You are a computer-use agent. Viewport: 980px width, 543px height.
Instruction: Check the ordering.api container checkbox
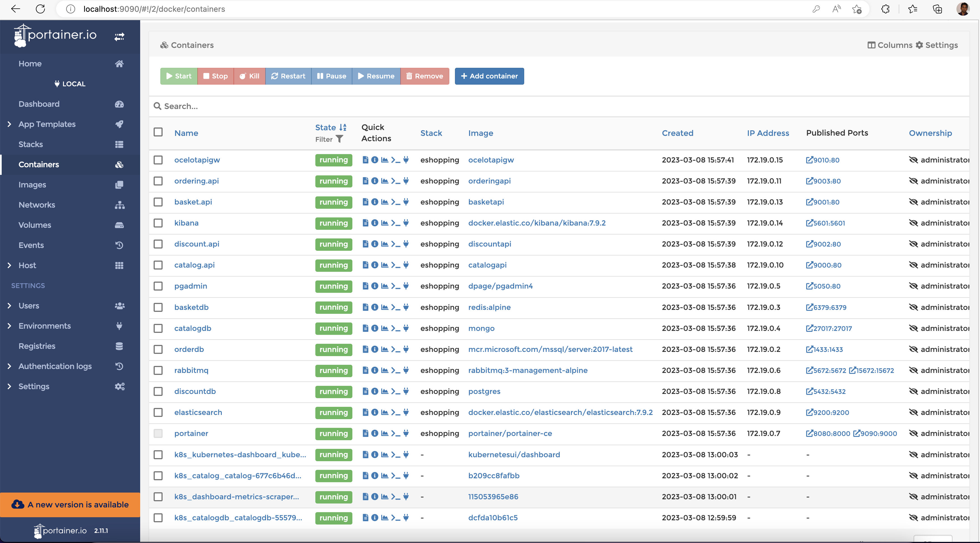point(158,181)
